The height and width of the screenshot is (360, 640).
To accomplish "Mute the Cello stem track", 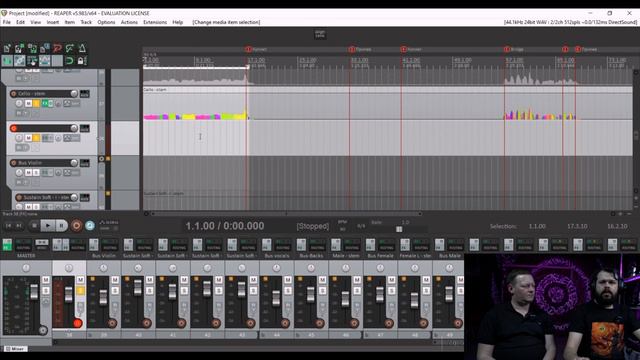I will click(x=29, y=104).
